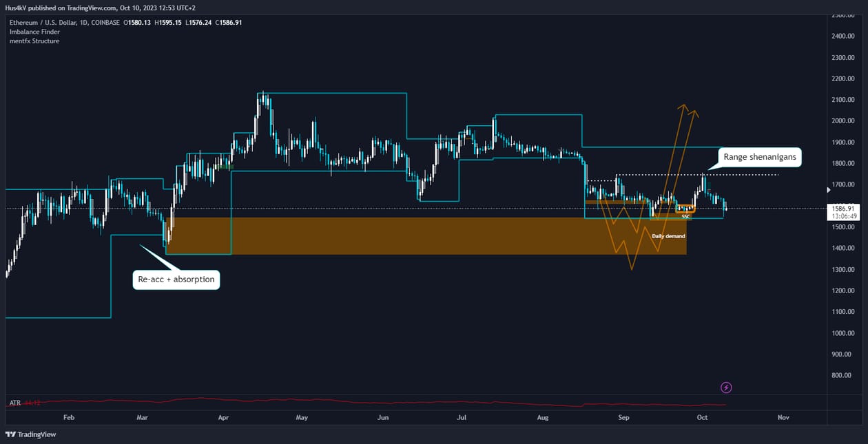Click the 'Daily demand' text label
The width and height of the screenshot is (868, 444).
(668, 236)
